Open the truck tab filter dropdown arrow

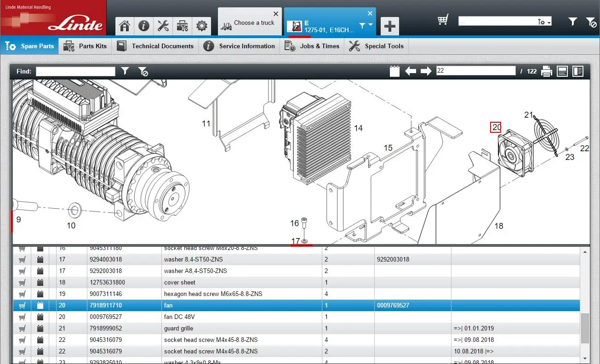[x=371, y=26]
